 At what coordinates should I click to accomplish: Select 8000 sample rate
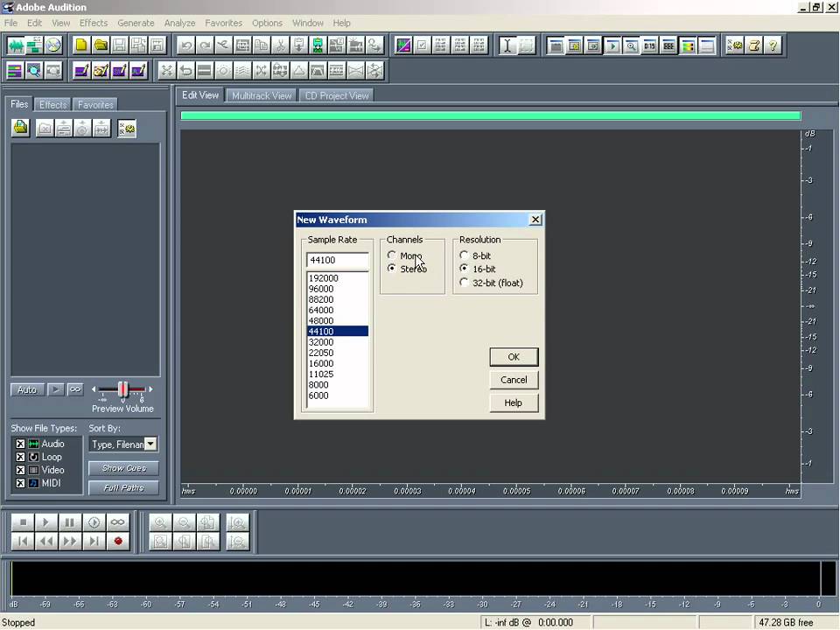coord(338,385)
